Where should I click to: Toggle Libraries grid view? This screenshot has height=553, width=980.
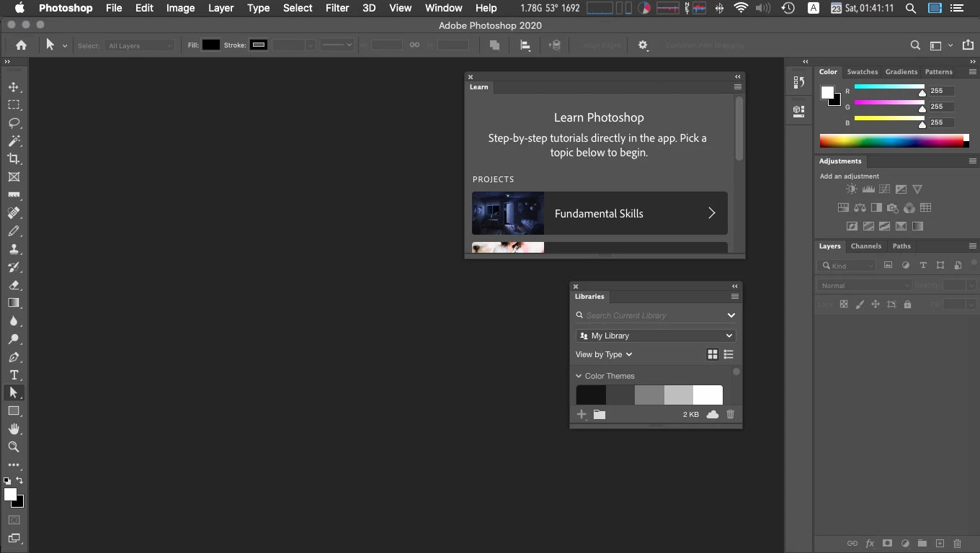coord(713,354)
